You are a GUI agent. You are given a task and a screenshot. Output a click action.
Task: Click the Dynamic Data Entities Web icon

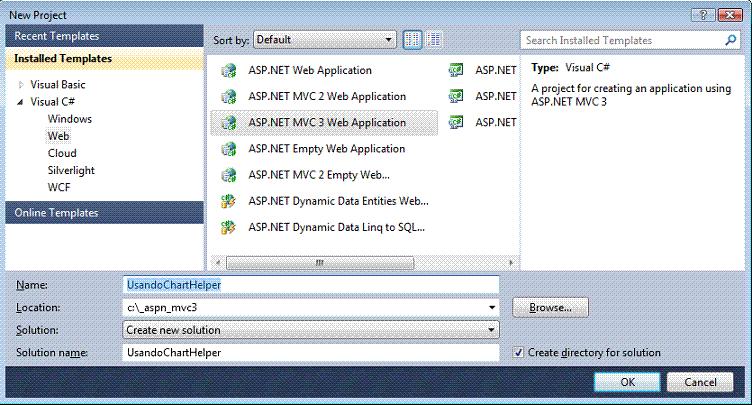coord(229,201)
